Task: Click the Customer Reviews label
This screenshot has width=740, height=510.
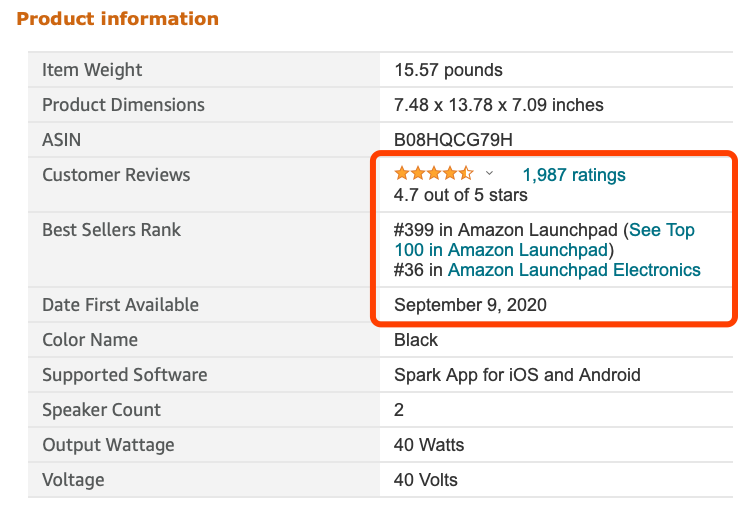Action: pos(116,175)
